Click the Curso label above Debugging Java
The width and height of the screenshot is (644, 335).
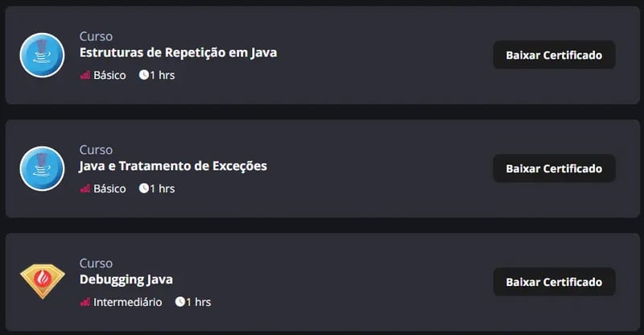click(x=96, y=263)
